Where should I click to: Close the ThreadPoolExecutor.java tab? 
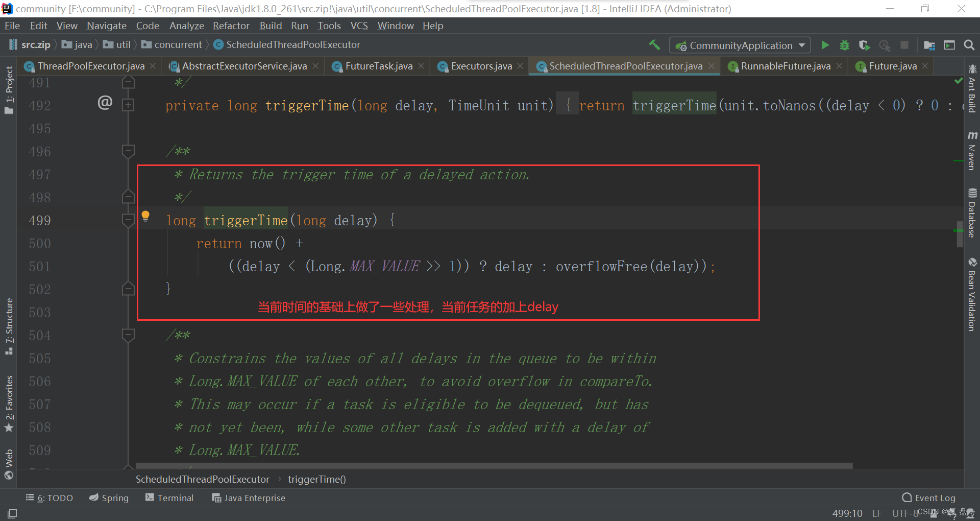[153, 66]
